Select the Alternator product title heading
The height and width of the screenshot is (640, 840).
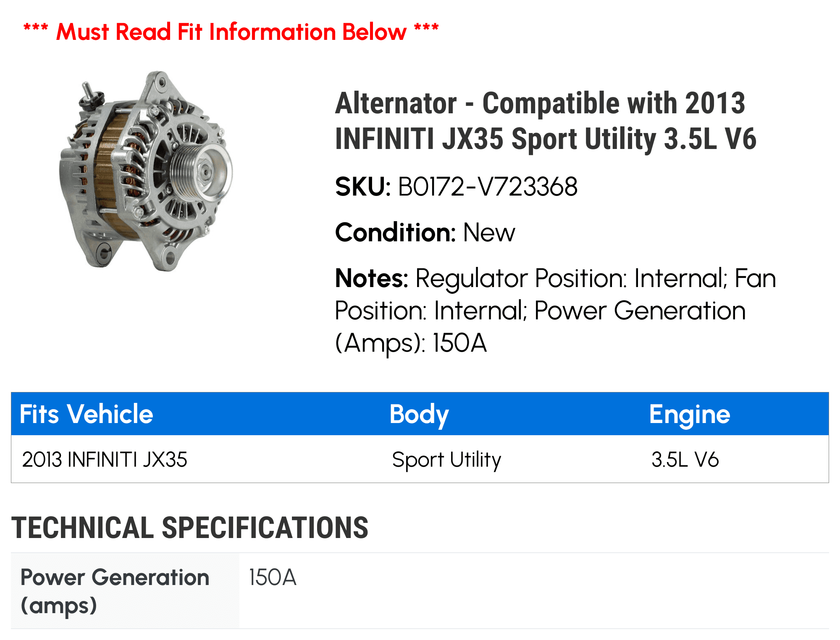545,121
